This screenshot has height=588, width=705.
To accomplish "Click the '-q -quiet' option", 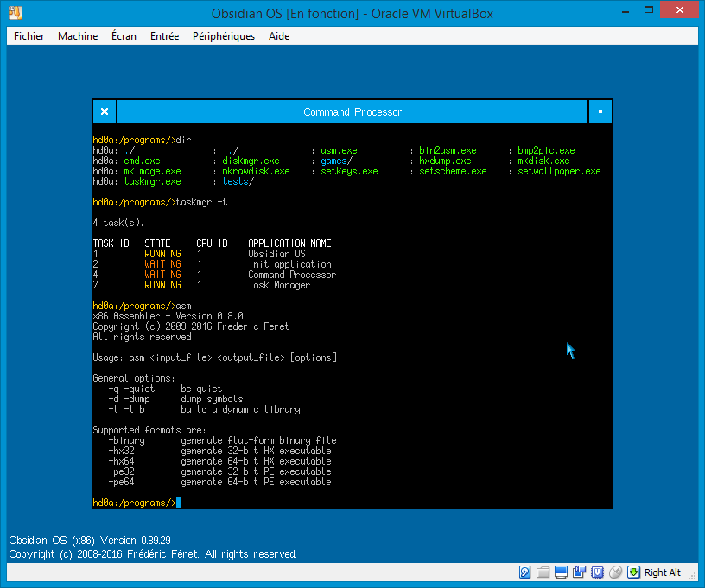I will click(x=131, y=389).
